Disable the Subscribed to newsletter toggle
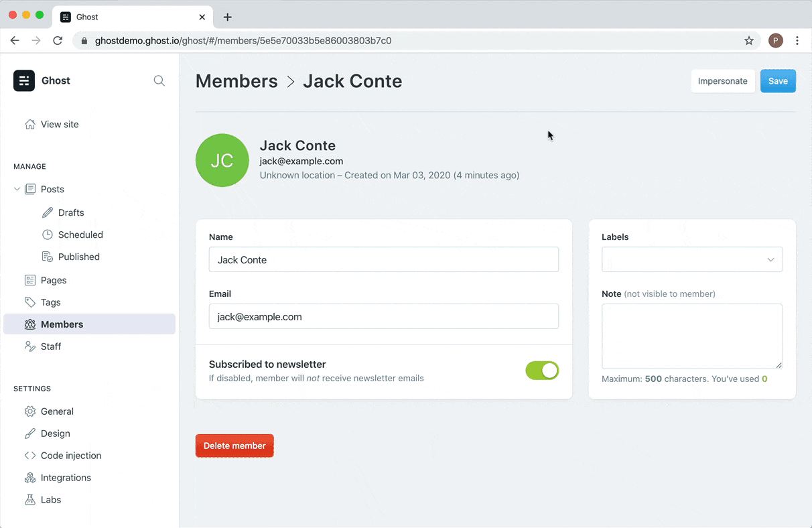This screenshot has width=812, height=528. pyautogui.click(x=542, y=371)
